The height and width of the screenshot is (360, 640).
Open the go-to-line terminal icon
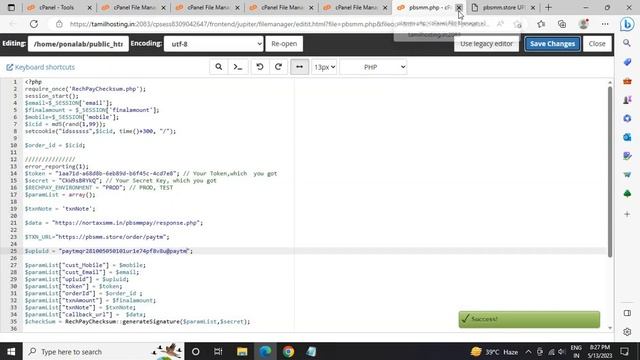238,67
